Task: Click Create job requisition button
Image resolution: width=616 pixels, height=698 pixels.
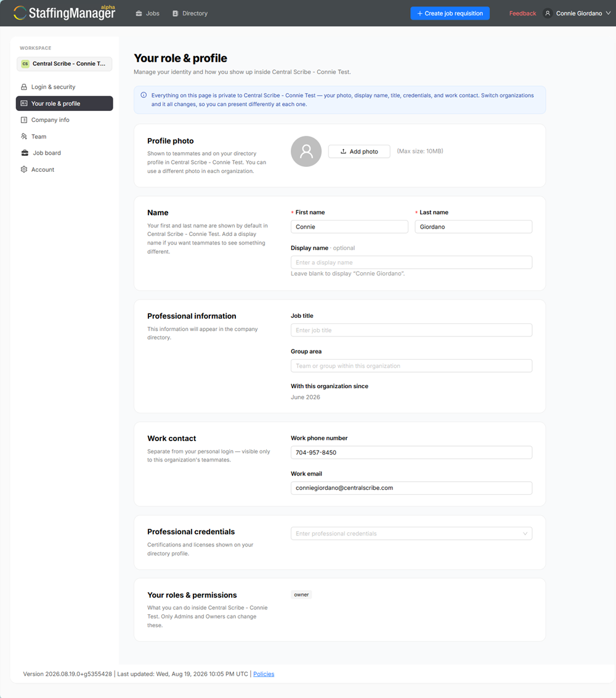Action: pos(450,14)
